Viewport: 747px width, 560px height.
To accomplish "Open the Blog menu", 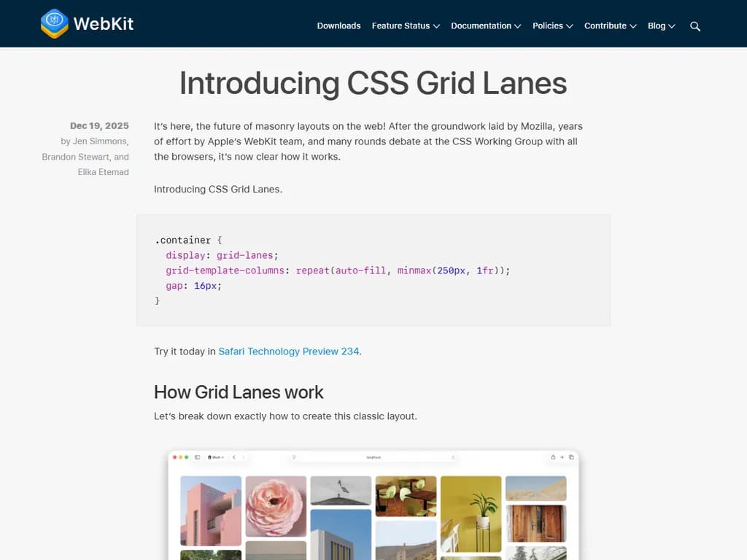I will (x=661, y=26).
